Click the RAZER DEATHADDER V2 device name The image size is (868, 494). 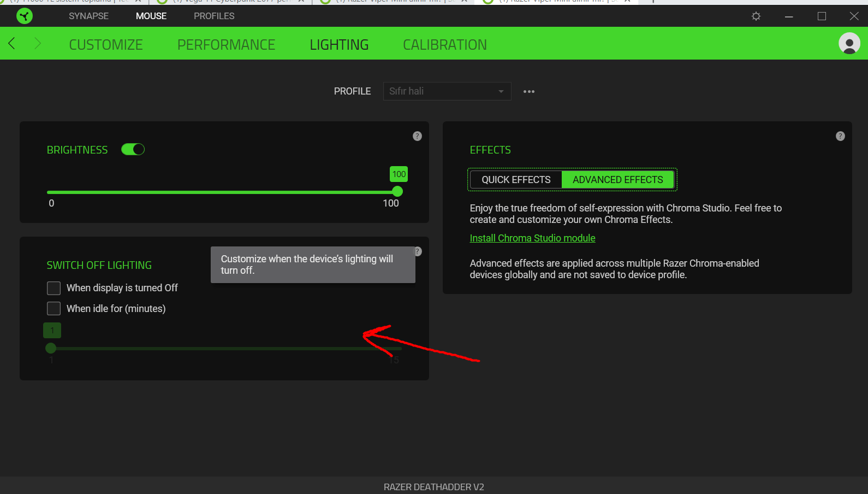tap(434, 487)
